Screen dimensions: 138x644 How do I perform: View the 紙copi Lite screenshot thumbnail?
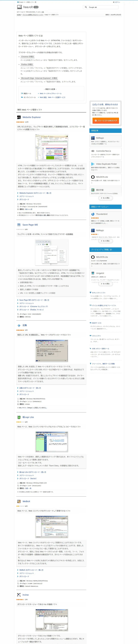pyautogui.click(x=52, y=442)
